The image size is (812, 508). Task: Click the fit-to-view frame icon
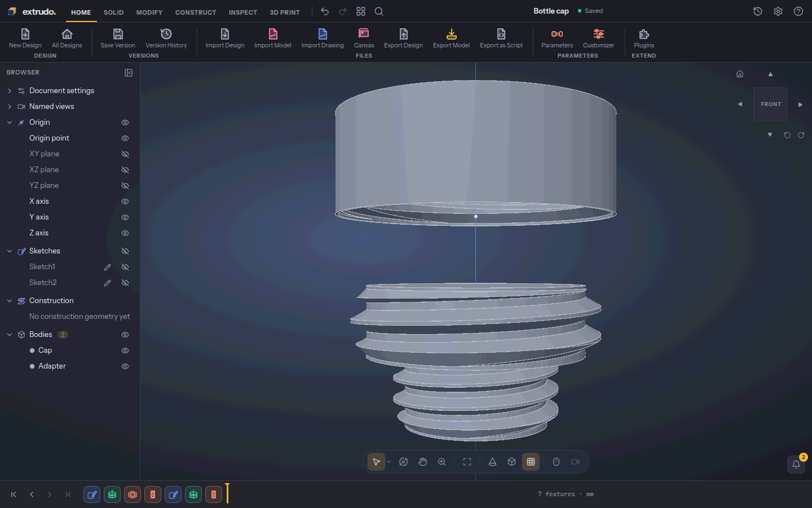[x=467, y=462]
